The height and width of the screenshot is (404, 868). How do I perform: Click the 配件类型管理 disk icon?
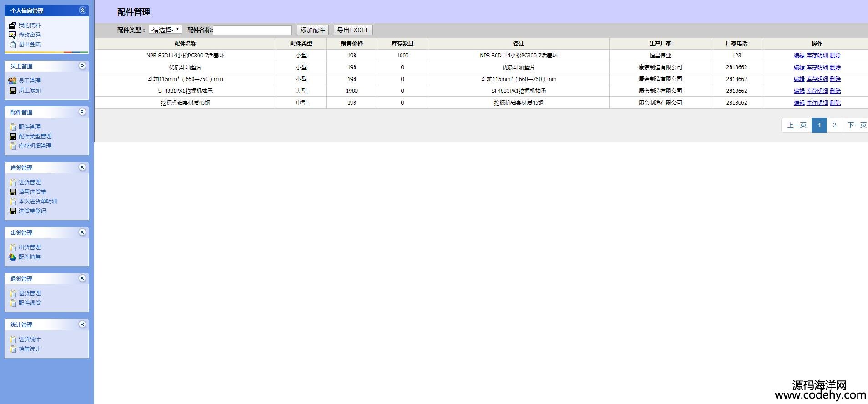pyautogui.click(x=13, y=136)
